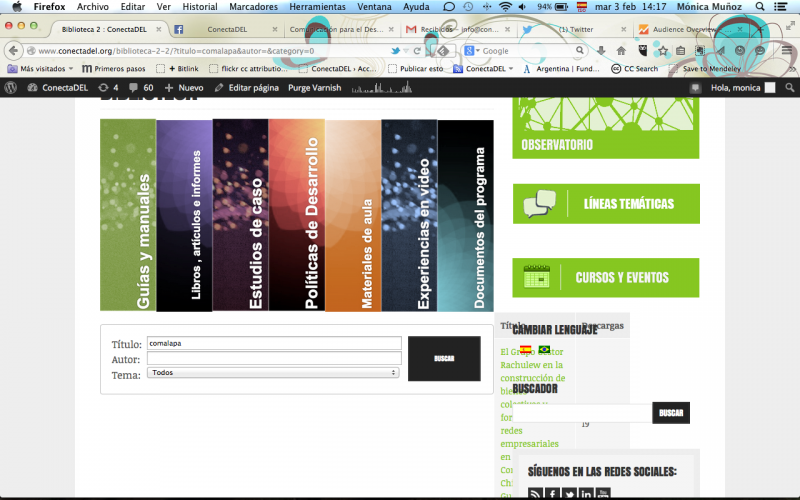Click Editar página in admin bar
The width and height of the screenshot is (800, 500).
pos(247,88)
